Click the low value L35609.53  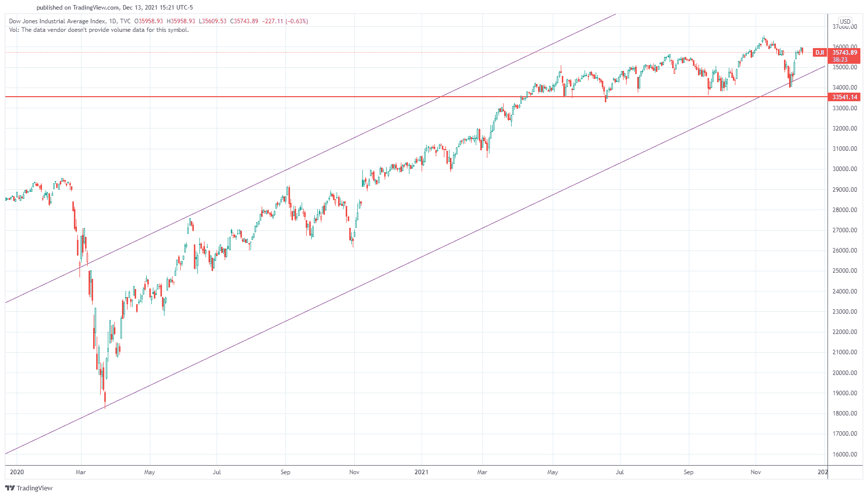(213, 21)
